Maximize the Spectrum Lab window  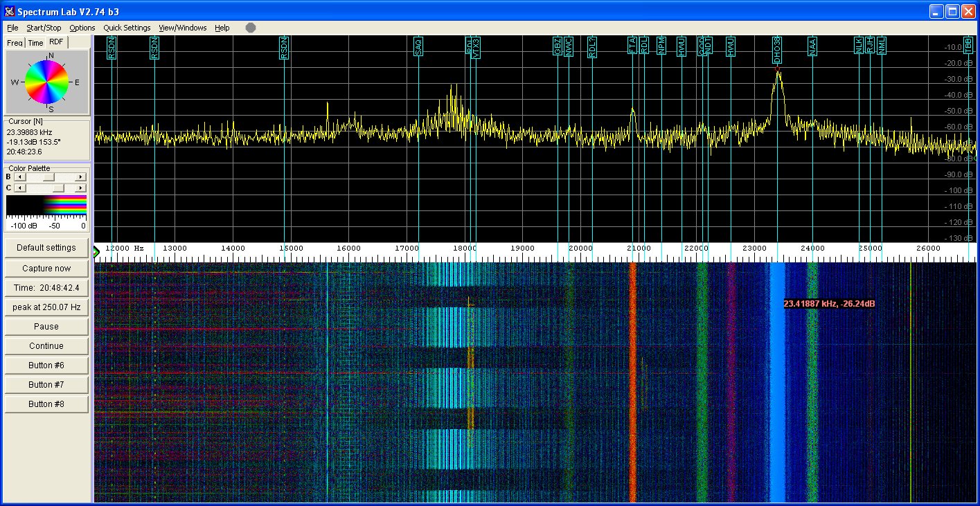pyautogui.click(x=952, y=11)
